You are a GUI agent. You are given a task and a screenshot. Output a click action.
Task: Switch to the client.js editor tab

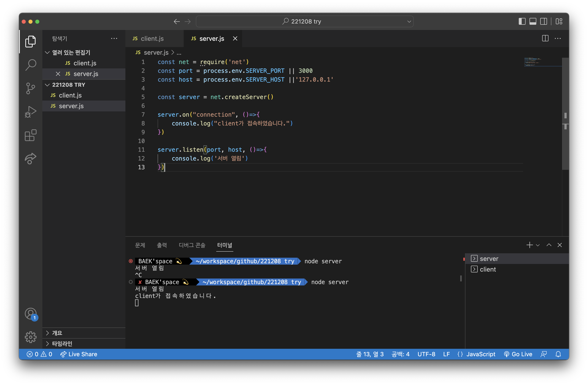[x=152, y=39]
